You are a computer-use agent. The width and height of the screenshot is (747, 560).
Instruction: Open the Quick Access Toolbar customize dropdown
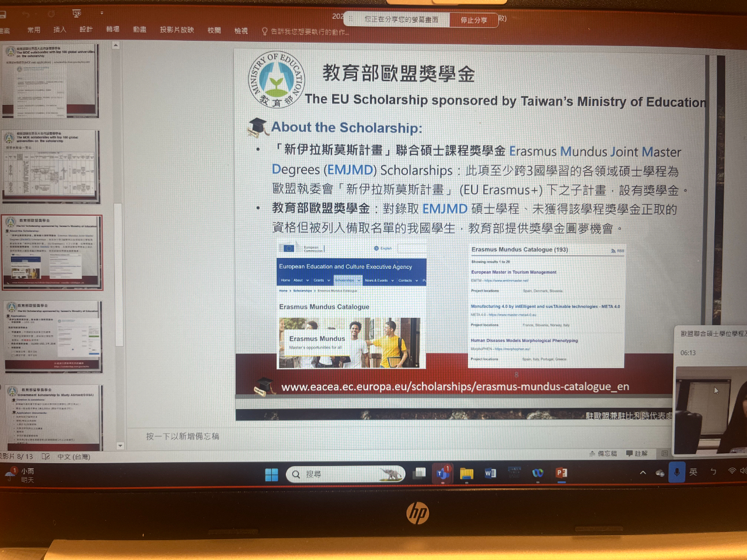coord(102,13)
